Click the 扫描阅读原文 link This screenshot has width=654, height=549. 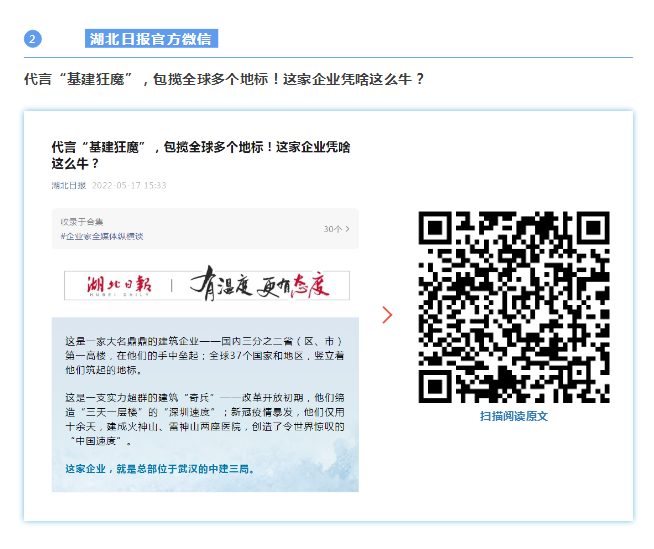[x=514, y=416]
